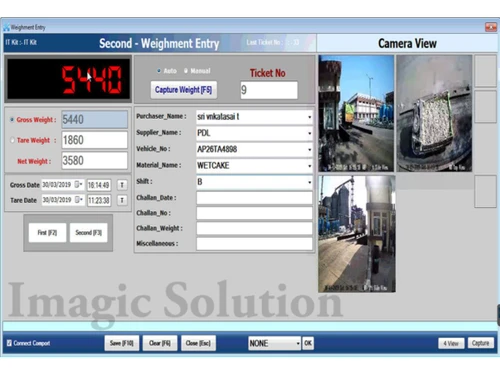Expand the Purchaser_Name dropdown
This screenshot has width=500, height=375.
point(309,117)
